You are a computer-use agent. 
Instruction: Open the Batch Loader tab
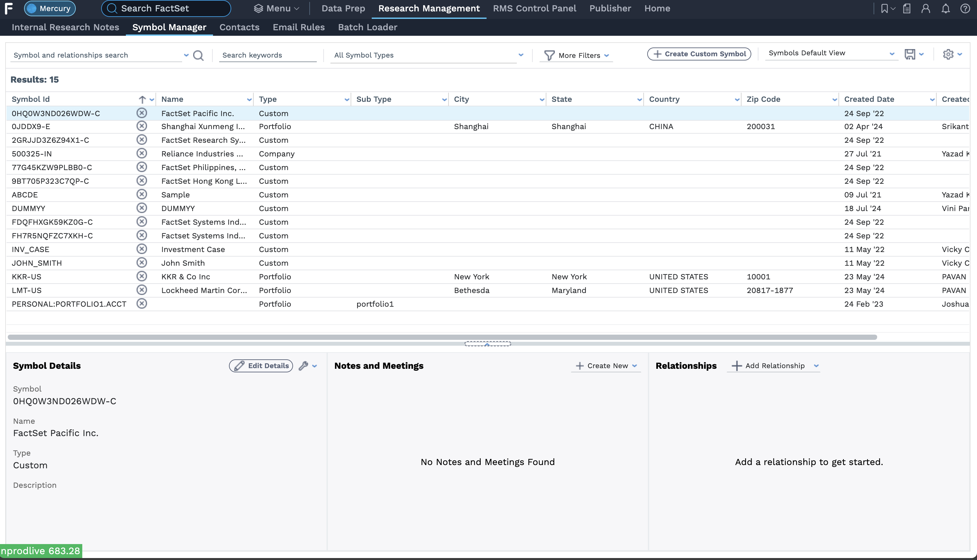tap(367, 27)
